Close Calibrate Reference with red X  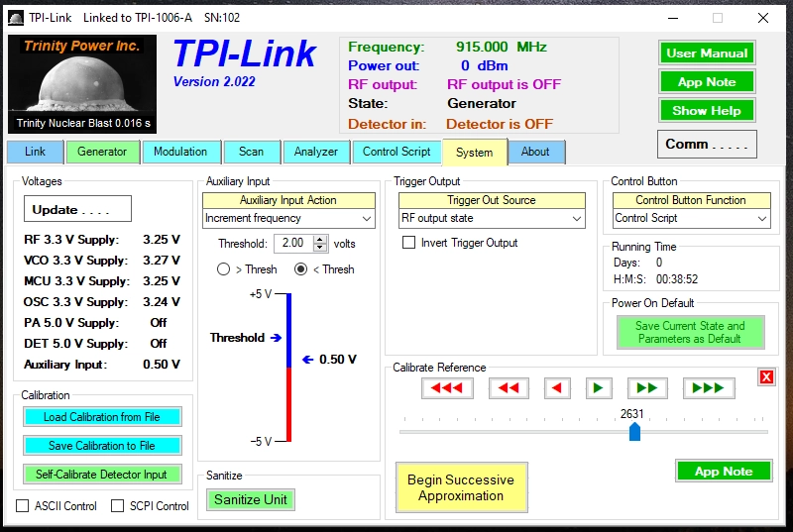766,376
